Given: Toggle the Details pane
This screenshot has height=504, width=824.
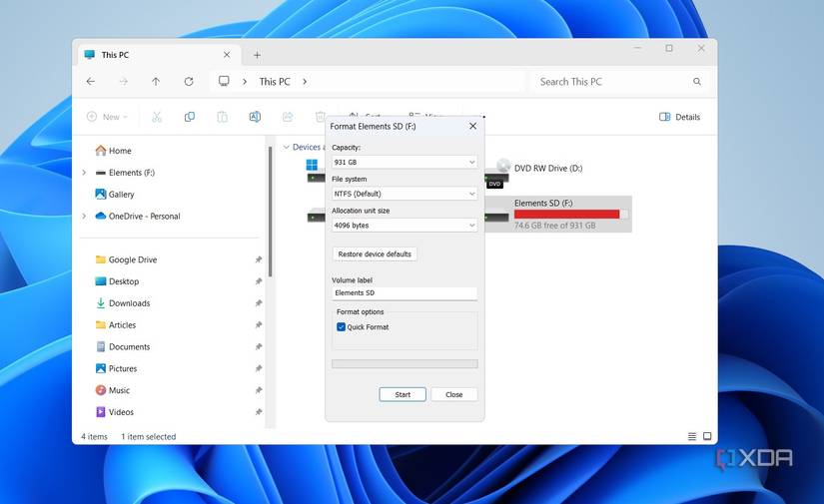Looking at the screenshot, I should click(679, 117).
